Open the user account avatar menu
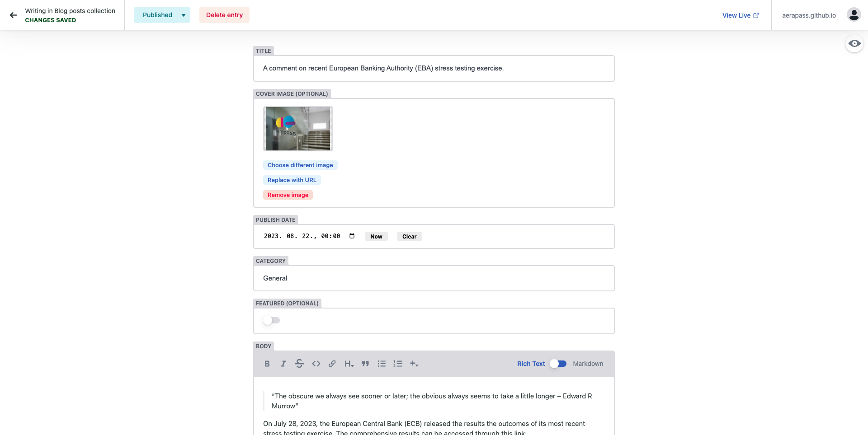Screen dimensions: 868x435 point(854,15)
